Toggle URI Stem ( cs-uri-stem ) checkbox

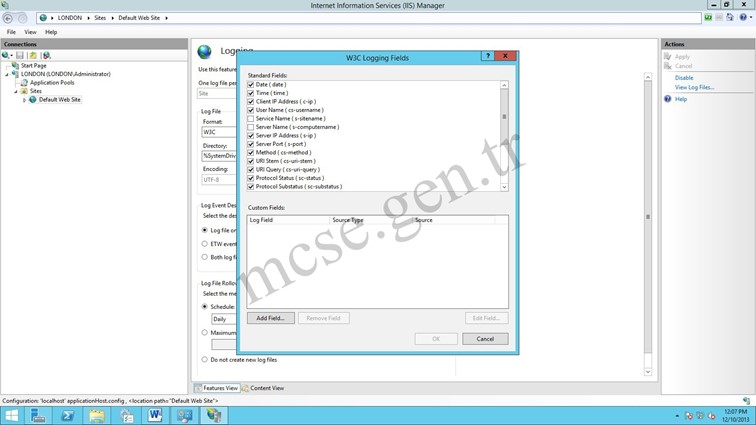(x=251, y=161)
